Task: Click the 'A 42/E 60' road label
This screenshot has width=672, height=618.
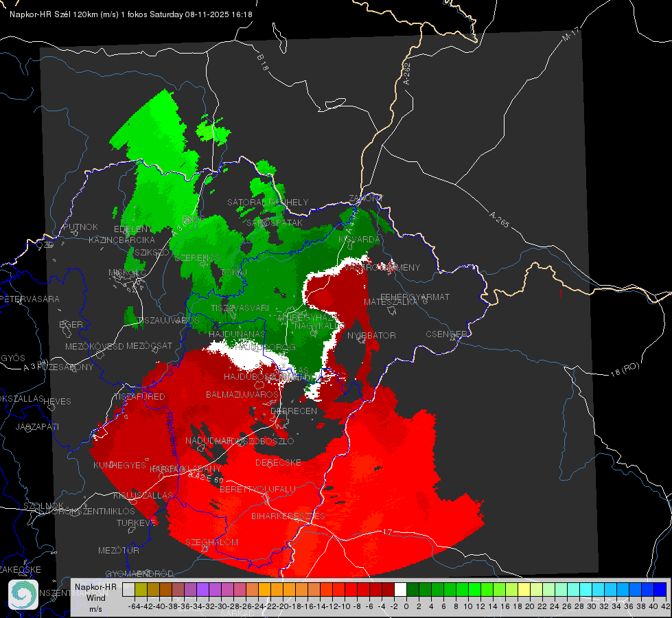Action: pyautogui.click(x=206, y=477)
